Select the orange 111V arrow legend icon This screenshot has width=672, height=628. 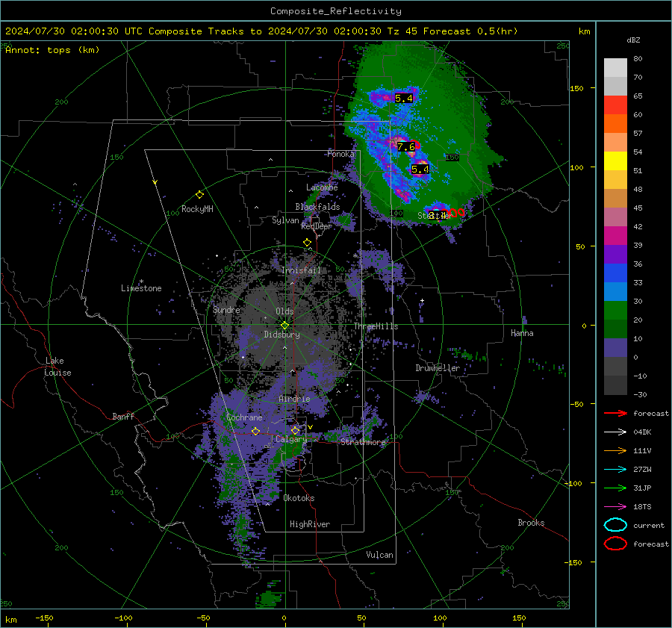(x=615, y=450)
